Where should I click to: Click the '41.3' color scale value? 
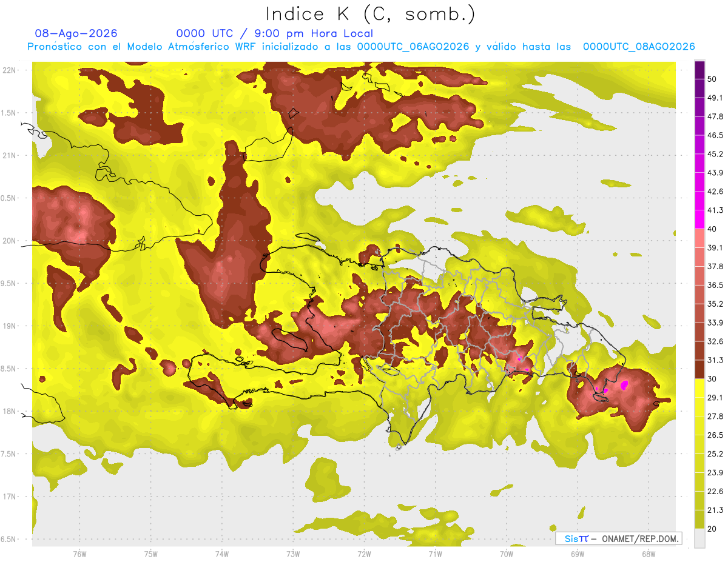coord(715,210)
